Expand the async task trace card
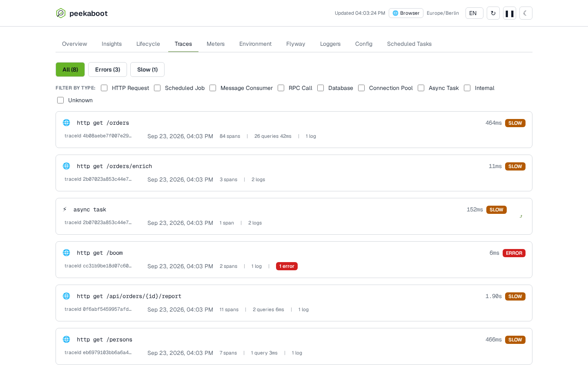The height and width of the screenshot is (368, 588). click(294, 216)
